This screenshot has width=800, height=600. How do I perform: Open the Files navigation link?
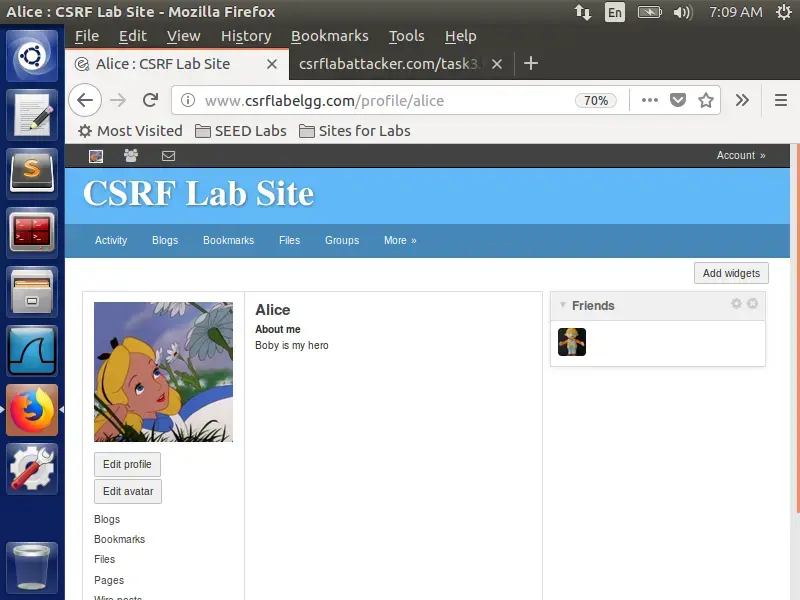point(289,240)
